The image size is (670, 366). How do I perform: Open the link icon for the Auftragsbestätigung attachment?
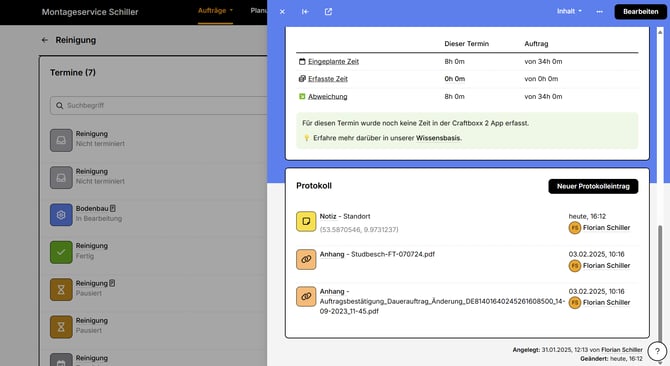[x=306, y=296]
